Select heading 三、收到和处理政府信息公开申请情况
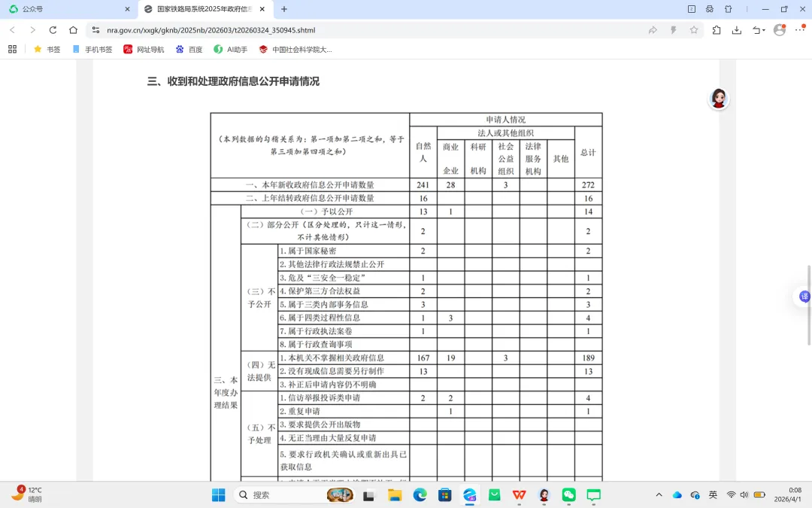Screen dimensions: 812x508 coord(233,81)
